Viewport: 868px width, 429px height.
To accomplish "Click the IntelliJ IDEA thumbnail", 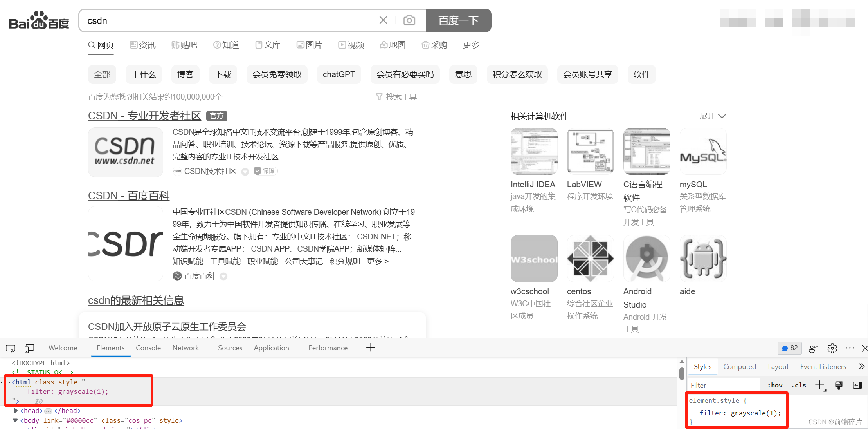I will pos(534,151).
